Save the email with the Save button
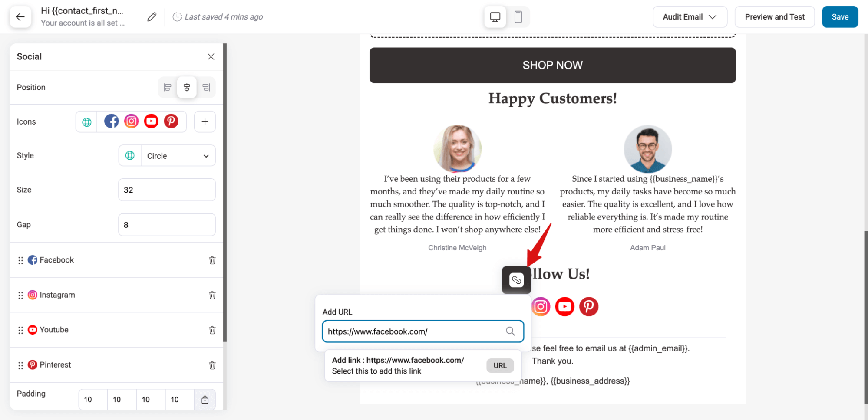The image size is (868, 420). click(839, 16)
